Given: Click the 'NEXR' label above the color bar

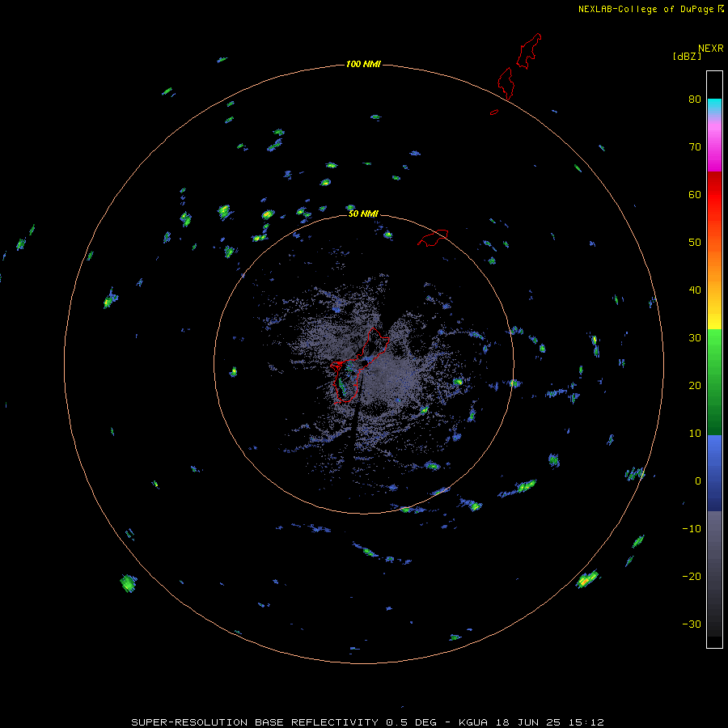Looking at the screenshot, I should coord(711,49).
